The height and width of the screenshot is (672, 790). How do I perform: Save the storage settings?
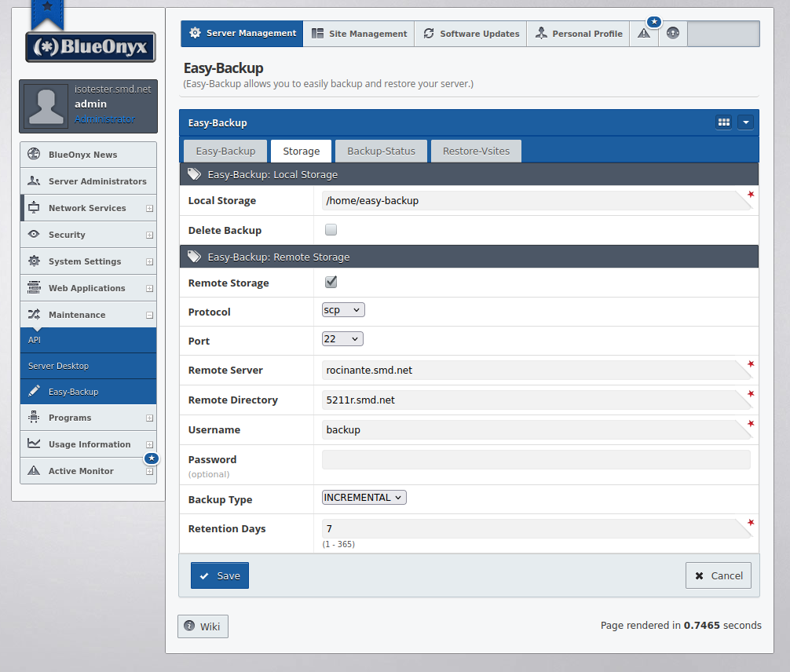pos(220,575)
